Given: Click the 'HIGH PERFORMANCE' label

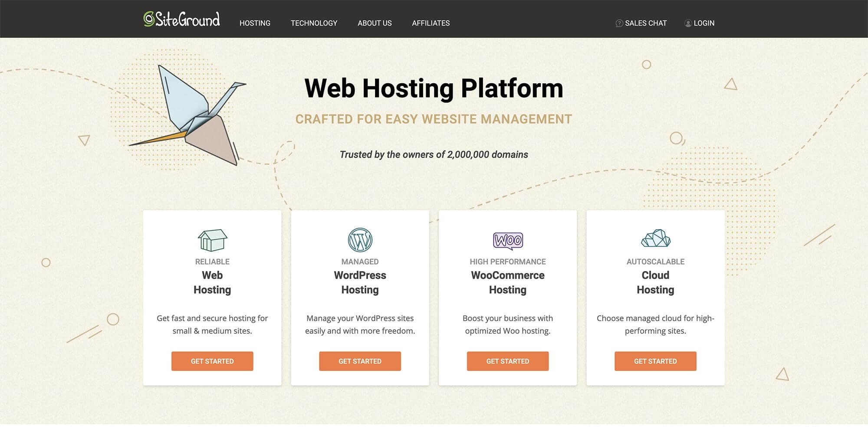Looking at the screenshot, I should click(508, 262).
